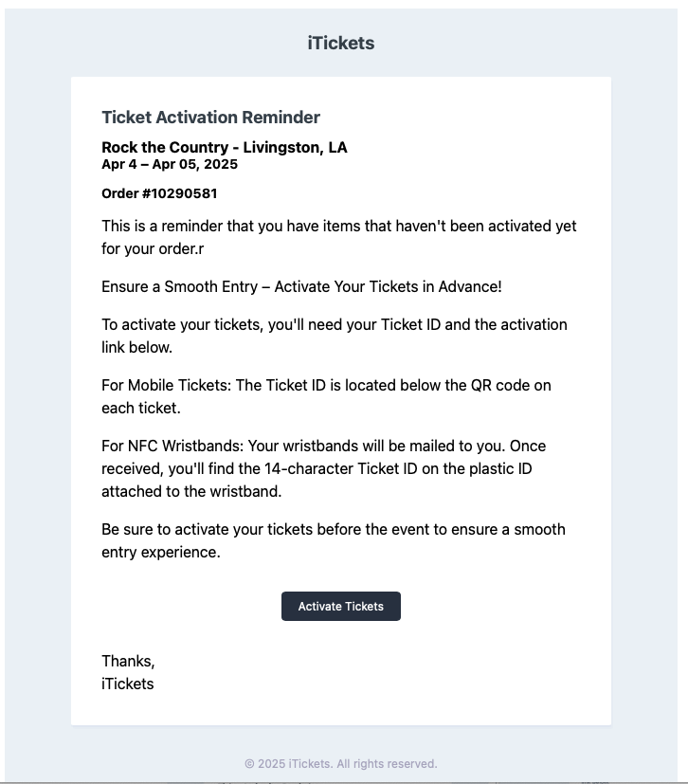This screenshot has width=688, height=784.
Task: Select the Mobile Tickets instructions paragraph
Action: (x=327, y=395)
